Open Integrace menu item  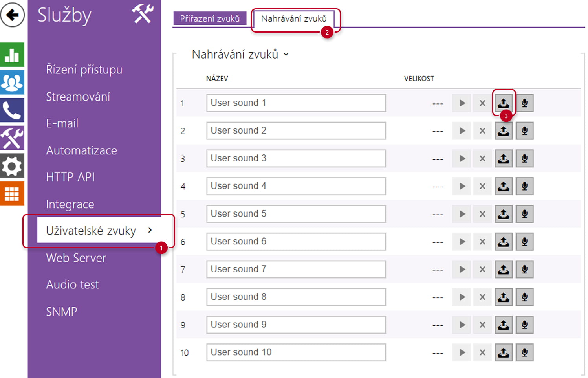point(70,204)
